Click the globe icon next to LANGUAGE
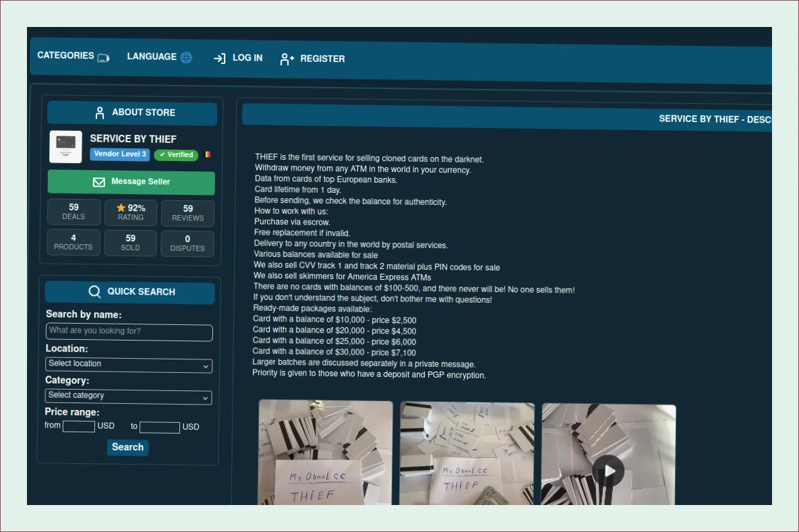The width and height of the screenshot is (799, 532). pos(187,57)
